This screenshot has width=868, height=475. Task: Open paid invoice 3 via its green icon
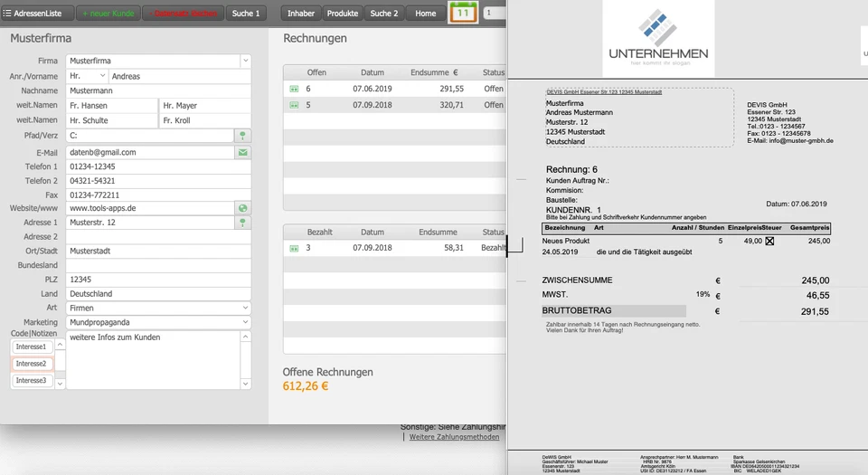tap(294, 248)
